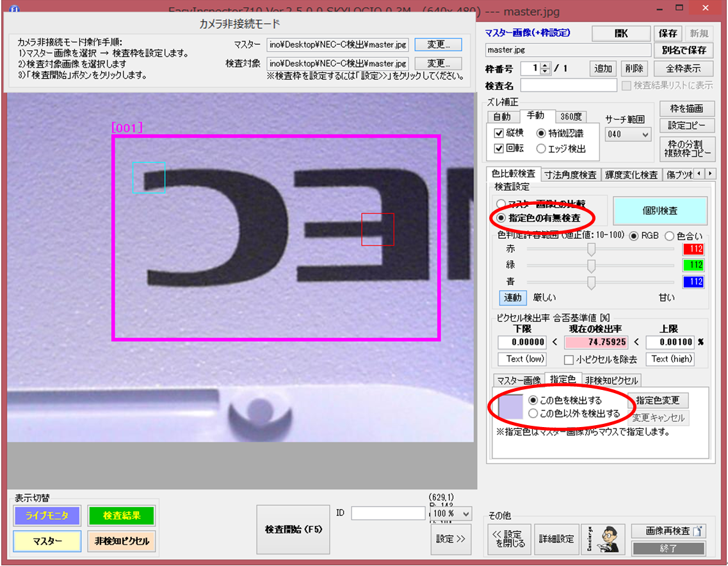Show earlier inspection tabs with left arrow
Image resolution: width=728 pixels, height=566 pixels.
coord(700,174)
